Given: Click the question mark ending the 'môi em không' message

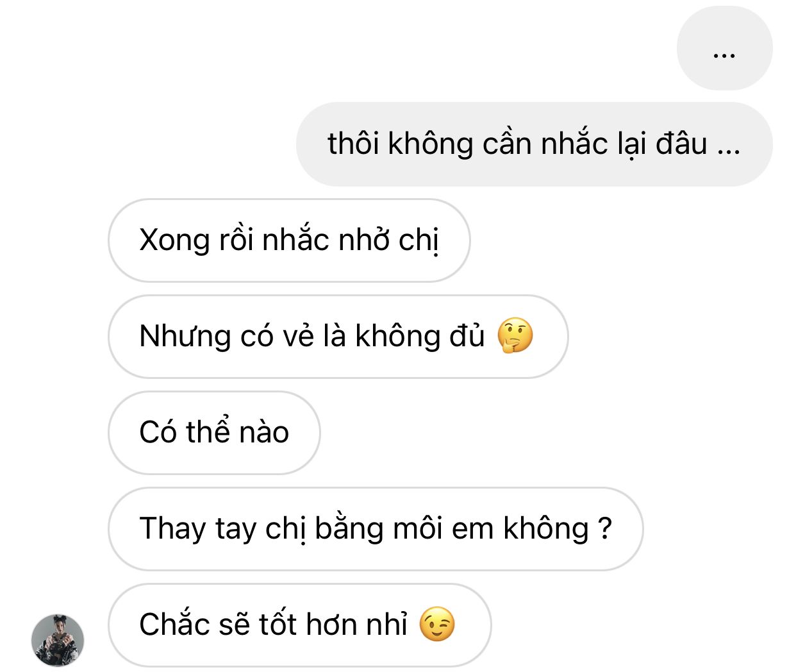Looking at the screenshot, I should click(x=604, y=528).
